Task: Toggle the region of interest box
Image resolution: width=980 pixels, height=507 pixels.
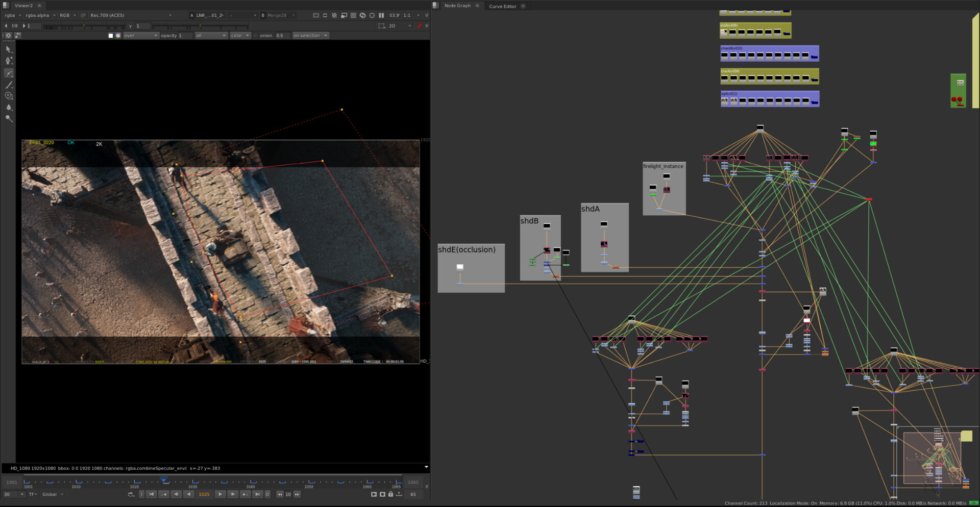Action: [381, 26]
